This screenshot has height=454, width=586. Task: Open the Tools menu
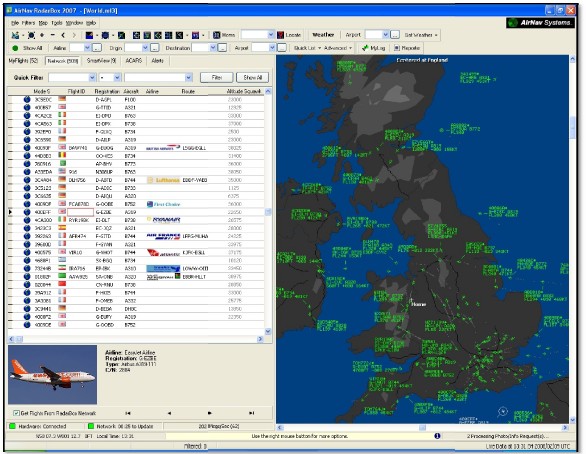point(57,23)
